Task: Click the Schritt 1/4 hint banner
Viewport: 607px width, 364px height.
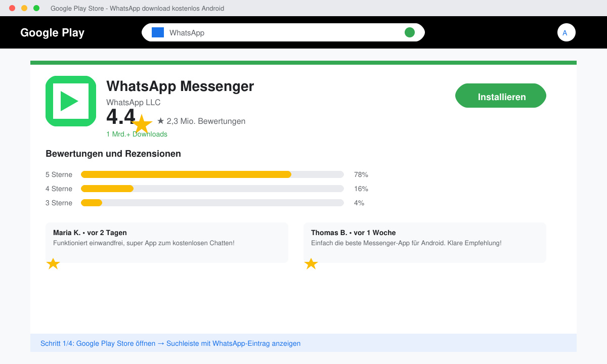Action: tap(303, 343)
